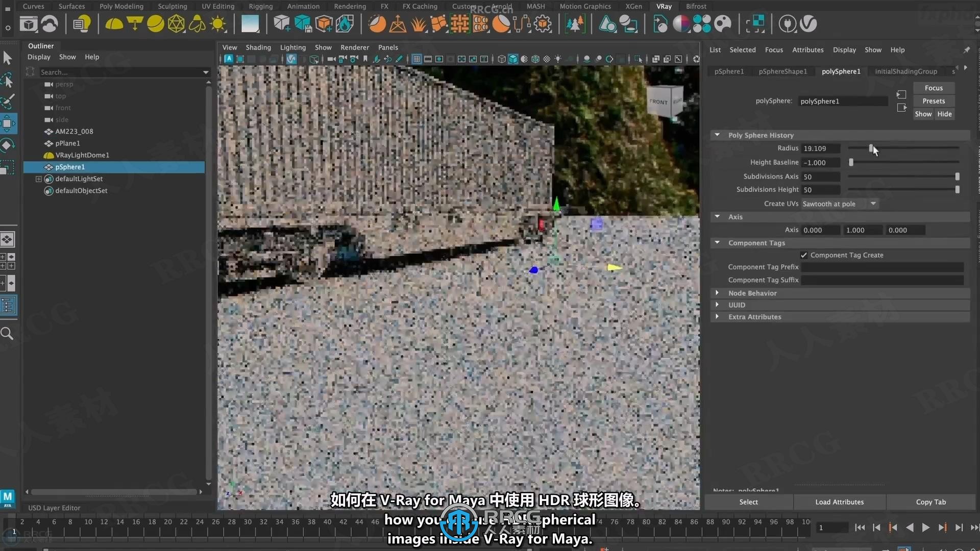Screen dimensions: 980x551
Task: Click the V-Ray proxy create cube icon
Action: [x=281, y=24]
